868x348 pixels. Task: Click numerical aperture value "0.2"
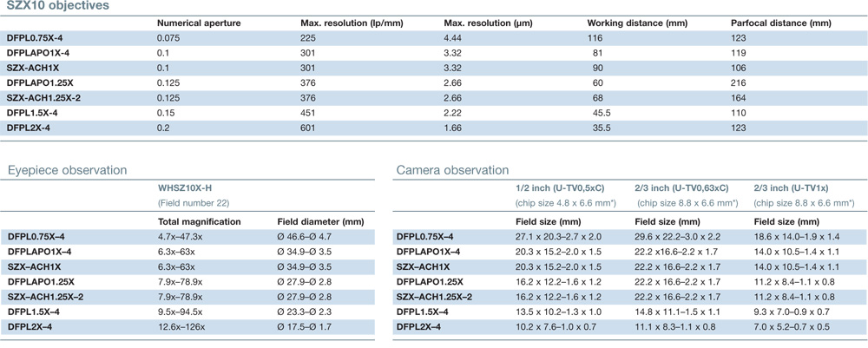click(163, 128)
